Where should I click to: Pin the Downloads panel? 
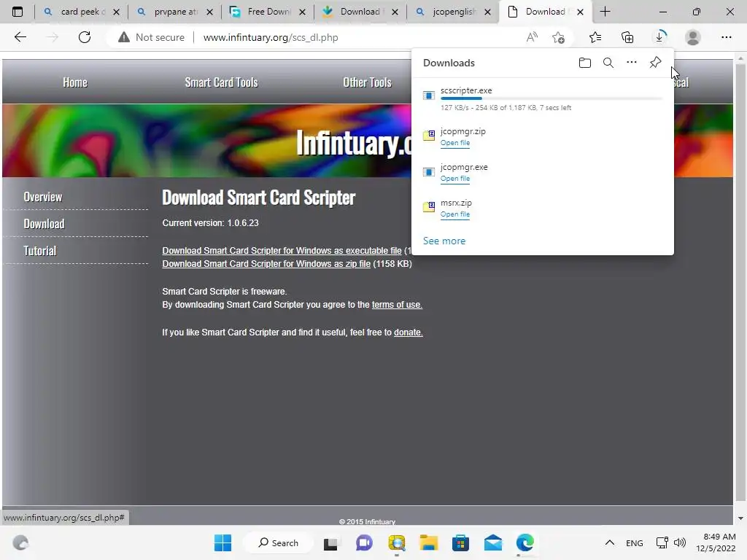point(656,63)
